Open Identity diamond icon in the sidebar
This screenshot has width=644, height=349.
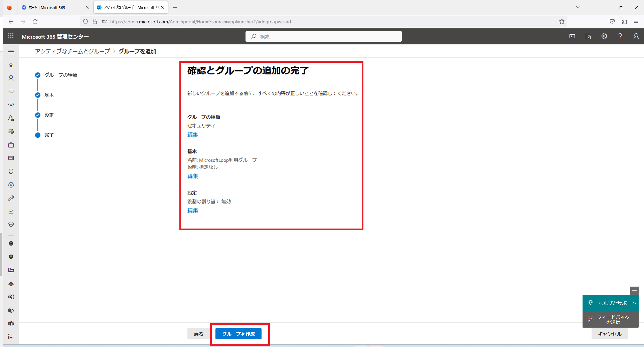(x=11, y=284)
